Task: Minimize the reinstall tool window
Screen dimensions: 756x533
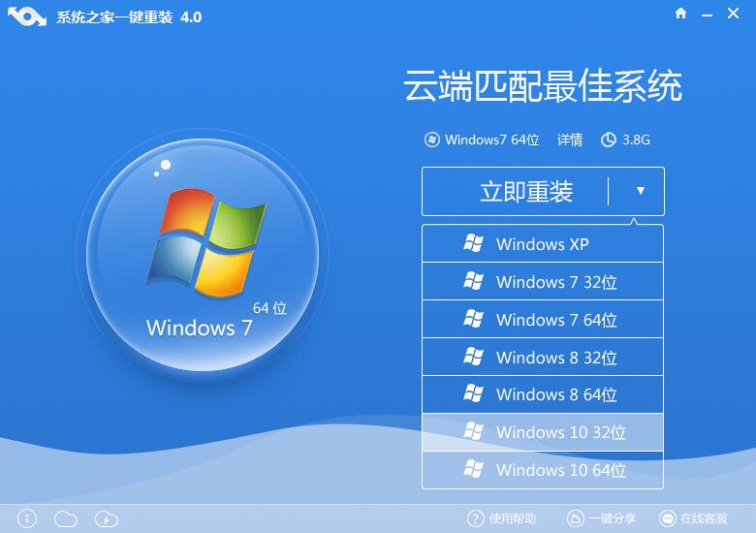Action: pos(707,16)
